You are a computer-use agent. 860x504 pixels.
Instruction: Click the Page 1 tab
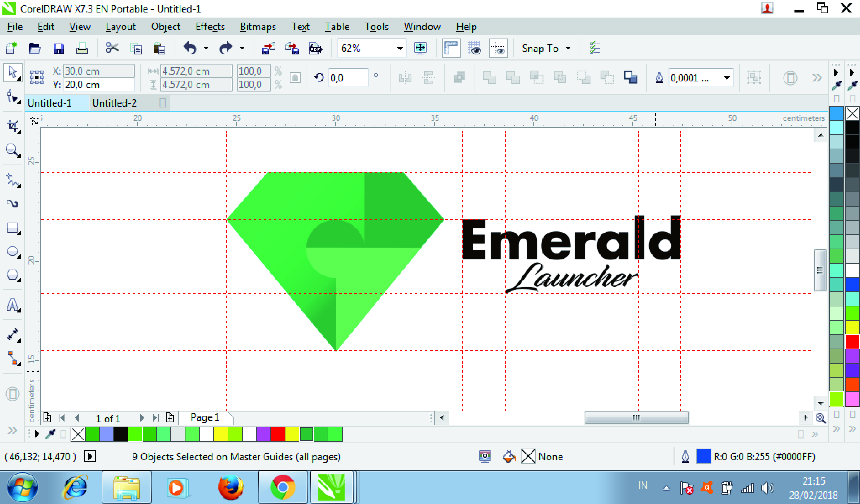tap(205, 417)
